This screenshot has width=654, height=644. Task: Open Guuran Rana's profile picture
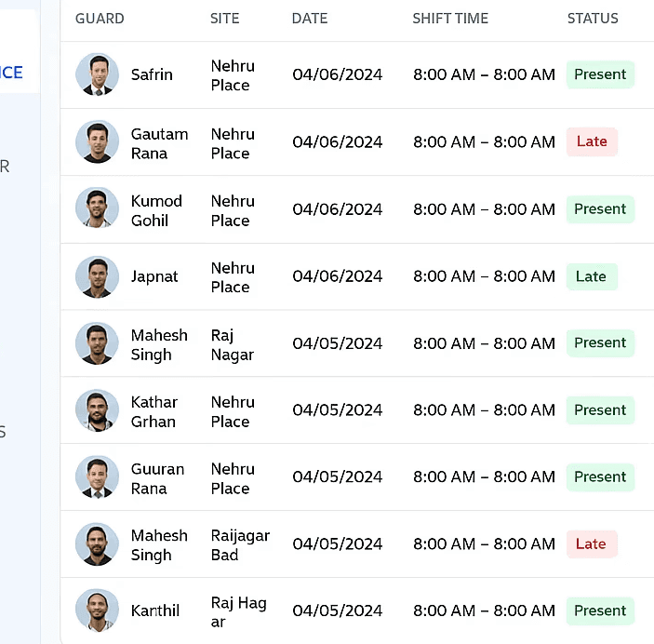click(97, 477)
